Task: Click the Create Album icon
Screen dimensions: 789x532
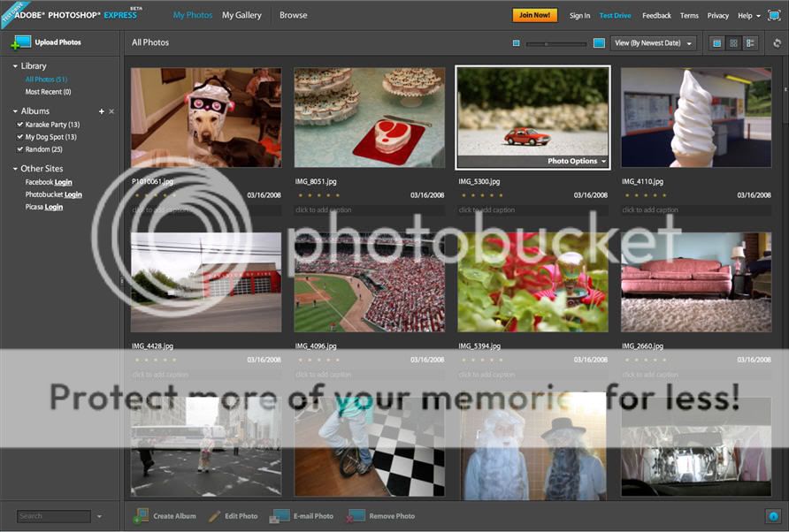Action: (x=141, y=516)
